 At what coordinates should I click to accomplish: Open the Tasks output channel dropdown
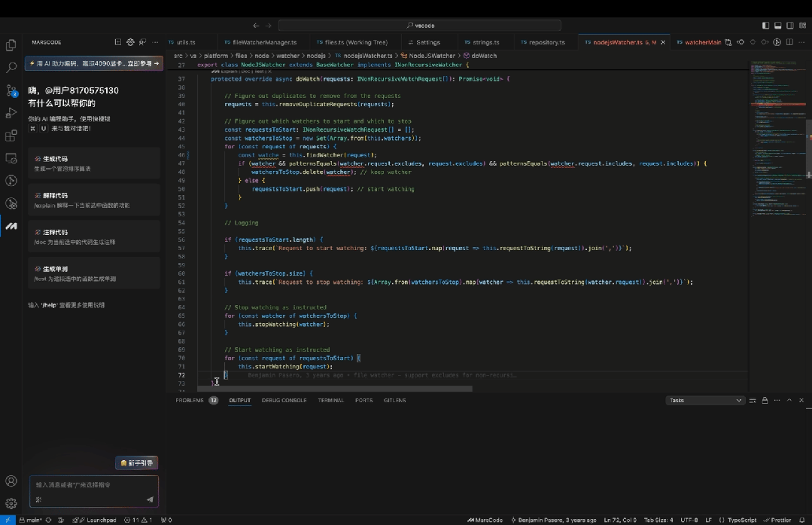point(705,400)
